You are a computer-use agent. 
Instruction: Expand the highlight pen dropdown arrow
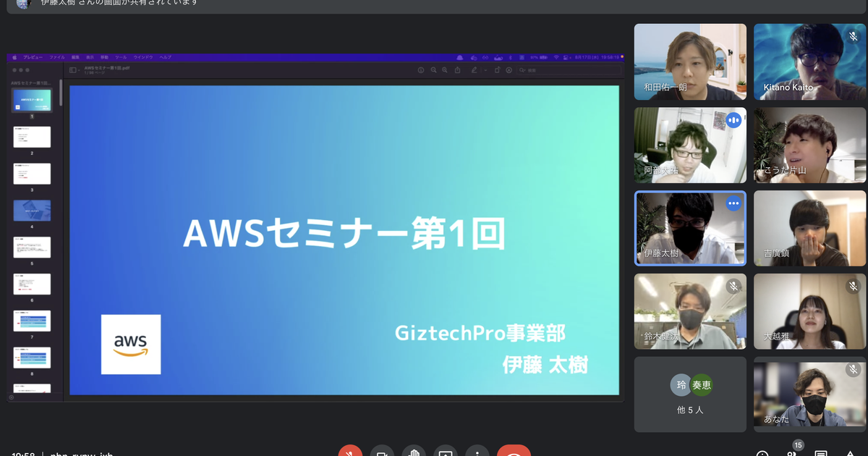(x=486, y=70)
